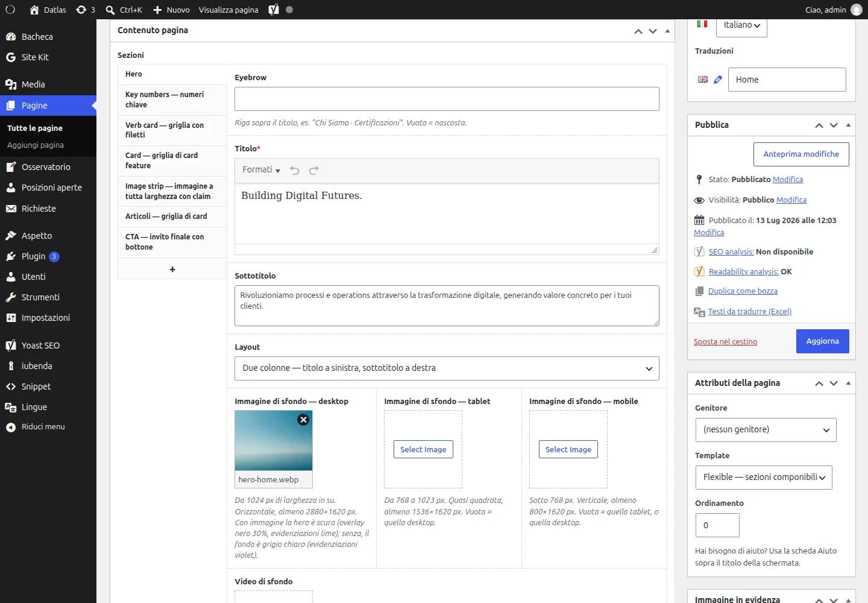868x603 pixels.
Task: Click the redo arrow in Titolo editor
Action: pyautogui.click(x=314, y=171)
